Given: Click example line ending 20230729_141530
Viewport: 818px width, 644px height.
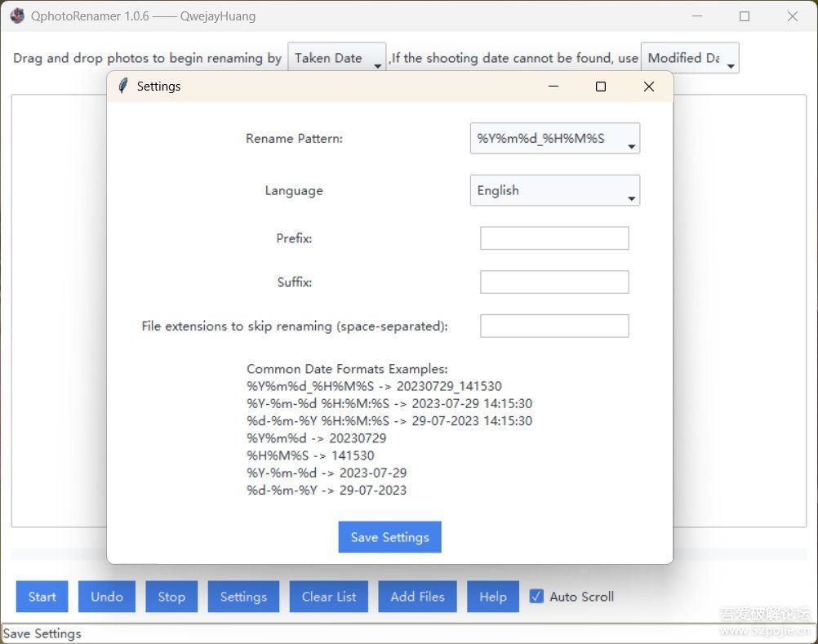Looking at the screenshot, I should (374, 386).
